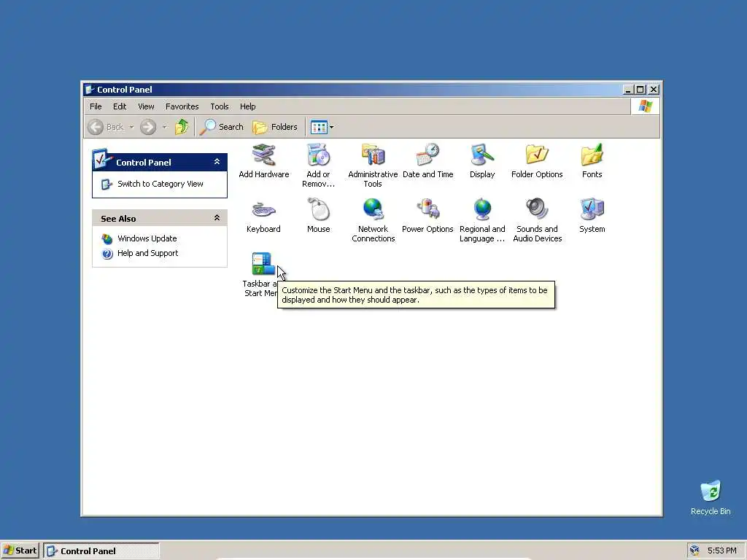Select the Recycle Bin desktop icon
This screenshot has height=560, width=747.
click(711, 497)
